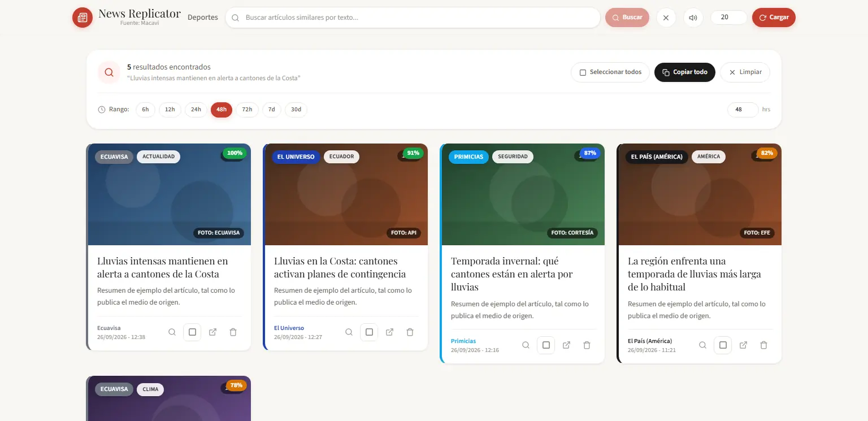
Task: Find similar articles for Primicias card
Action: pyautogui.click(x=526, y=345)
